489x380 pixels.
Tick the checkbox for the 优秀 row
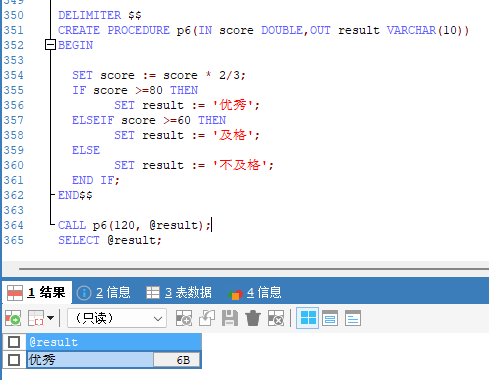(14, 360)
